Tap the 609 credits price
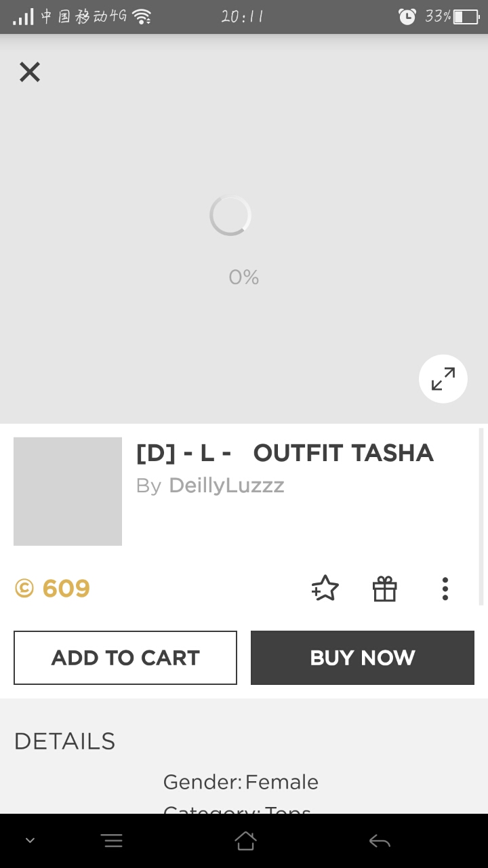488x868 pixels. (66, 589)
